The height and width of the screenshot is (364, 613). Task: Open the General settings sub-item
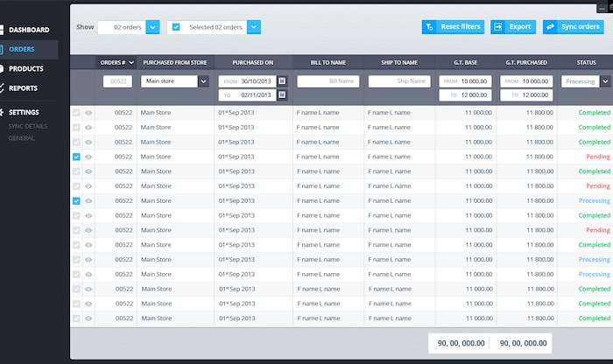pos(22,138)
